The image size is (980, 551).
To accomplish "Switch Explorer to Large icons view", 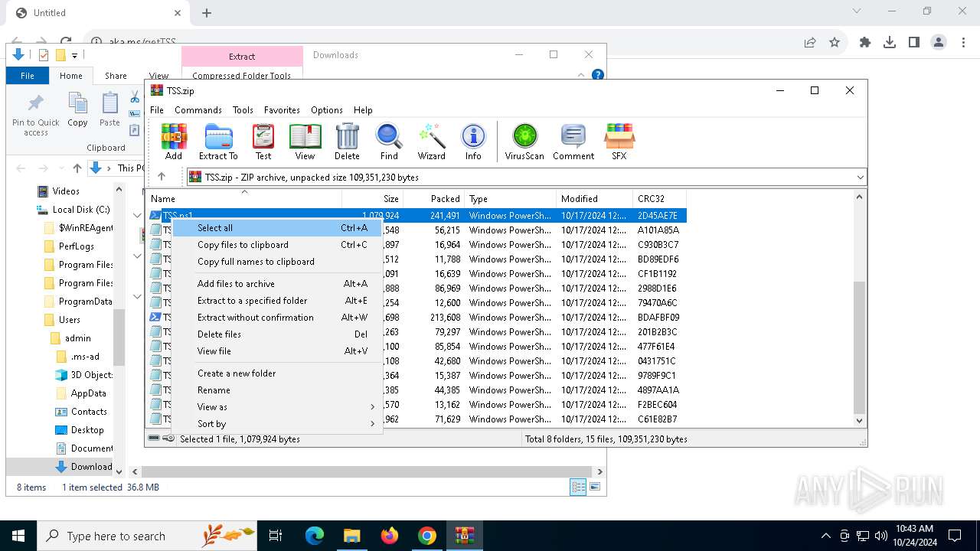I will tap(595, 487).
